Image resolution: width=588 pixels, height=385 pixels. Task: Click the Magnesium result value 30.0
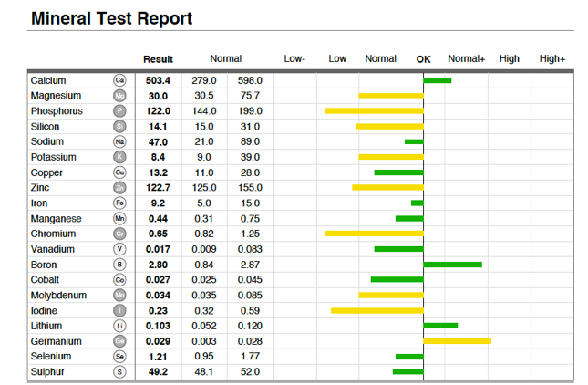point(158,96)
